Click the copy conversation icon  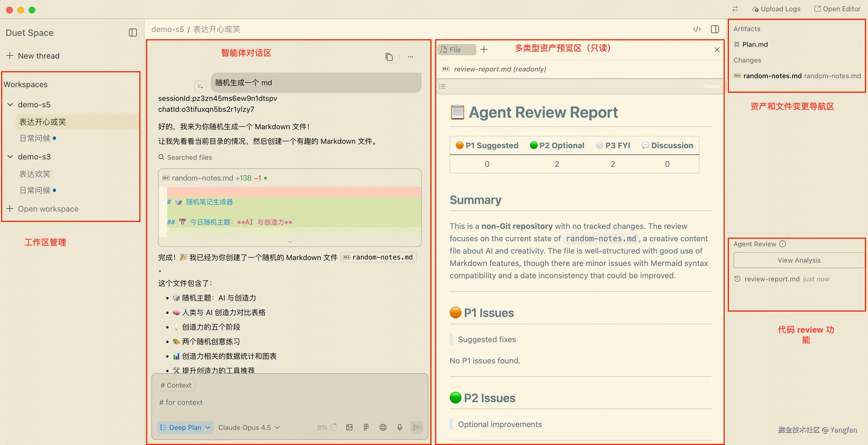(389, 57)
